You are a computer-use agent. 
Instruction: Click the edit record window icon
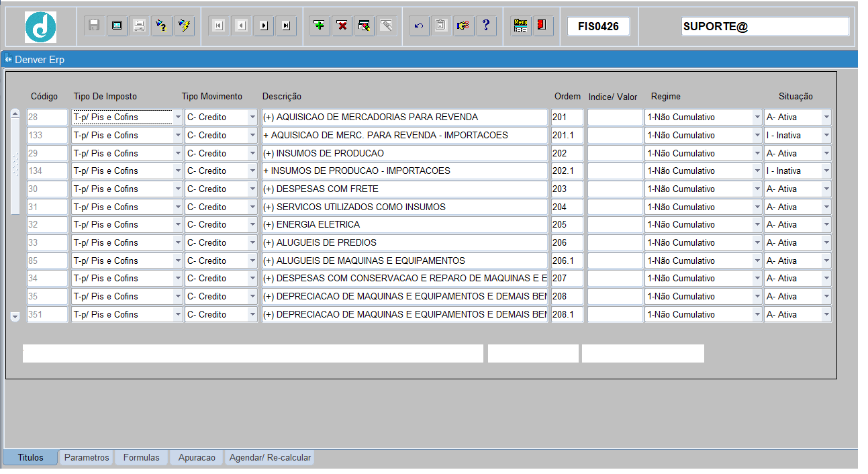click(x=365, y=26)
